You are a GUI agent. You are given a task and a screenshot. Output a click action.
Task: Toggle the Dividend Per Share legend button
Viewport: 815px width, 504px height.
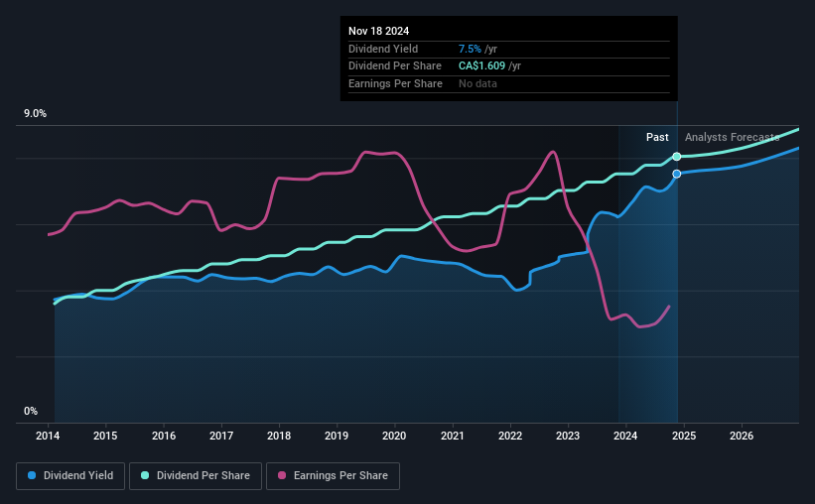click(196, 476)
